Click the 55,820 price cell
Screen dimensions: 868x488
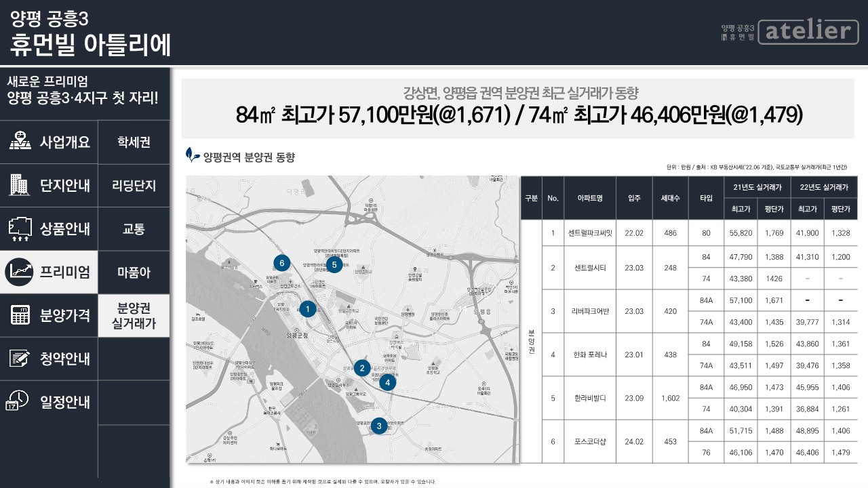741,232
